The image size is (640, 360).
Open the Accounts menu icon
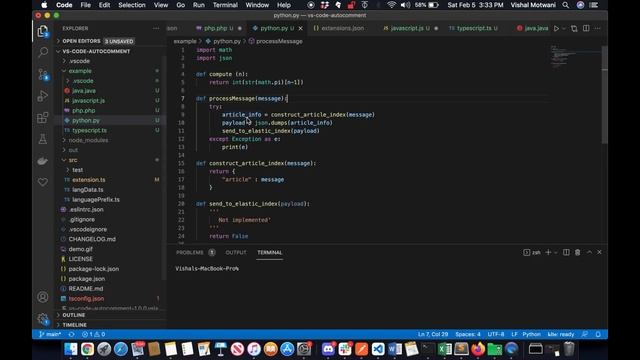click(43, 297)
